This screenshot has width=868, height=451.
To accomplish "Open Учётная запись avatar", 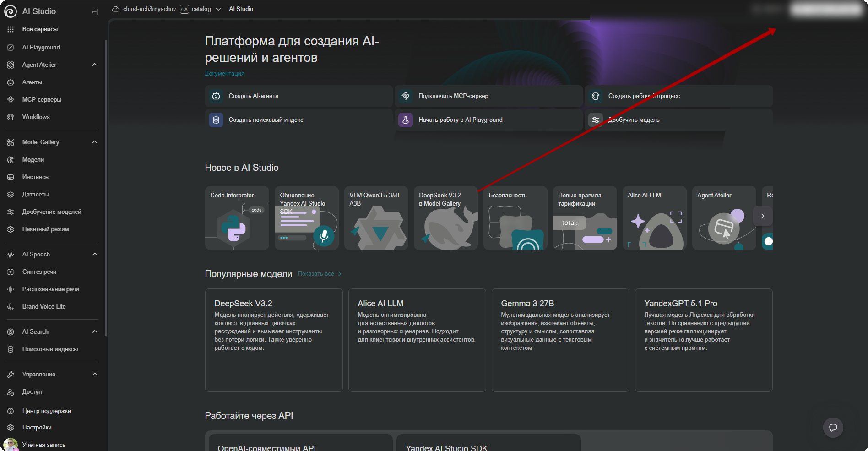I will [11, 445].
